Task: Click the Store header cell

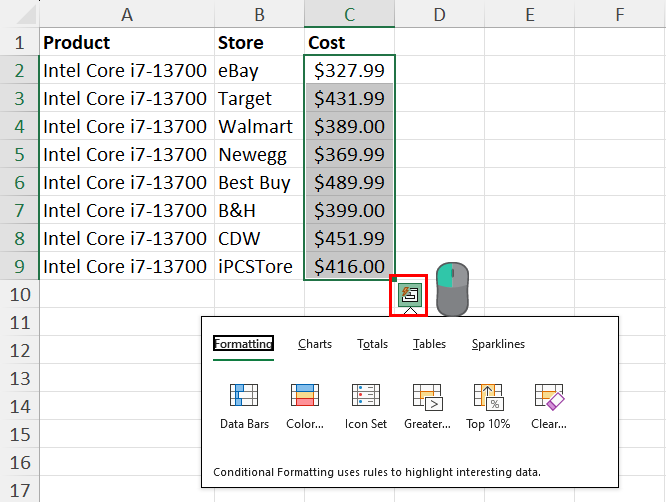Action: pos(260,42)
